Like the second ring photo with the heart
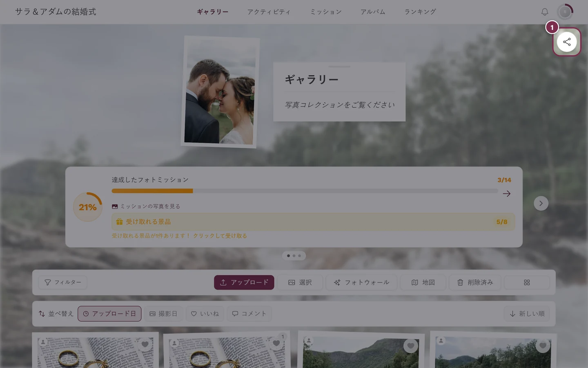588x368 pixels. [276, 343]
